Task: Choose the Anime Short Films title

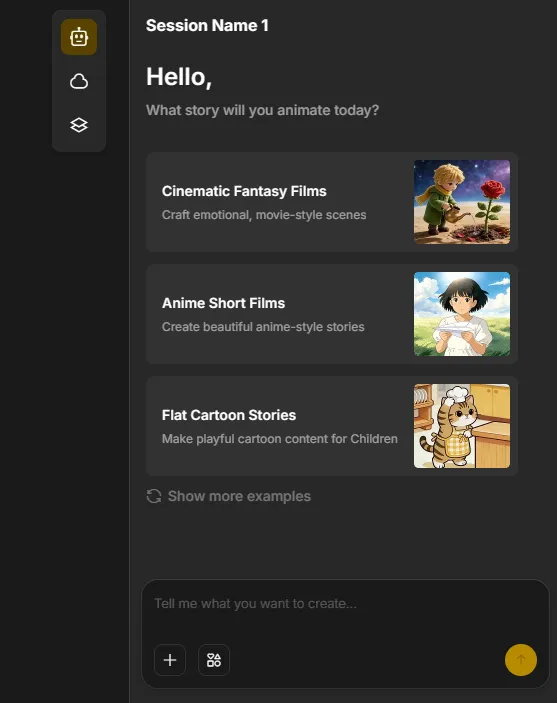Action: [x=223, y=303]
